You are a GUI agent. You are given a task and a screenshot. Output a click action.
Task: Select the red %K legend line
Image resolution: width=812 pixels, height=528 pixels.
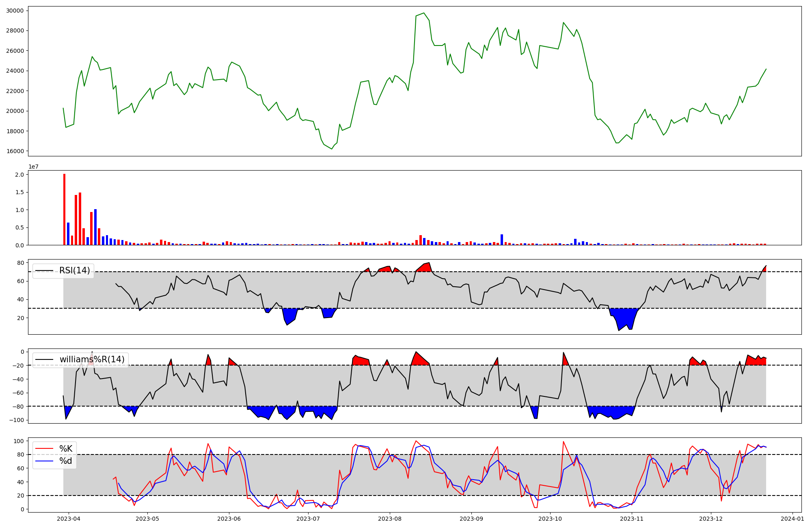(x=44, y=449)
